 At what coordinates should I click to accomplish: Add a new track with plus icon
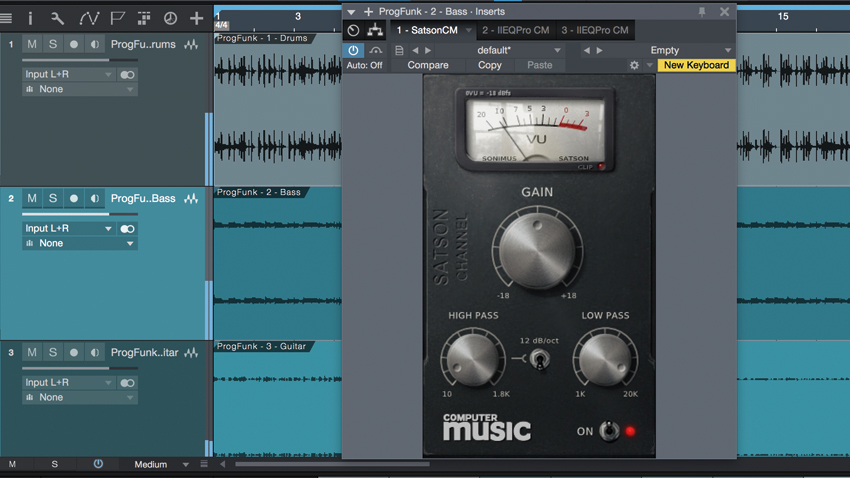pyautogui.click(x=196, y=18)
